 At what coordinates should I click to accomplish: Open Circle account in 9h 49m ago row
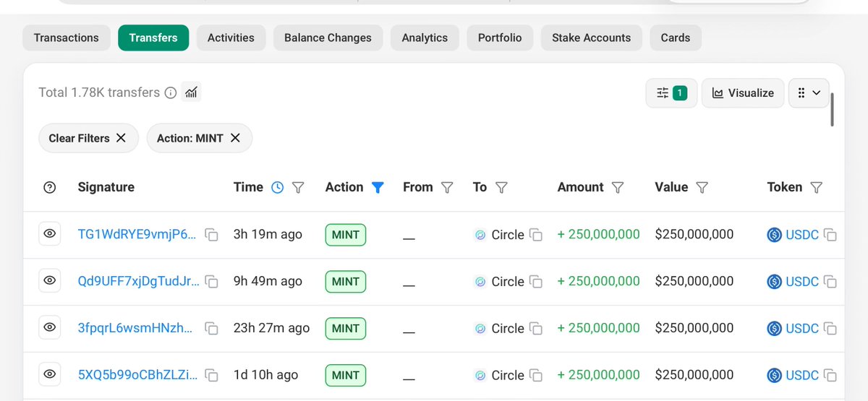pyautogui.click(x=507, y=282)
